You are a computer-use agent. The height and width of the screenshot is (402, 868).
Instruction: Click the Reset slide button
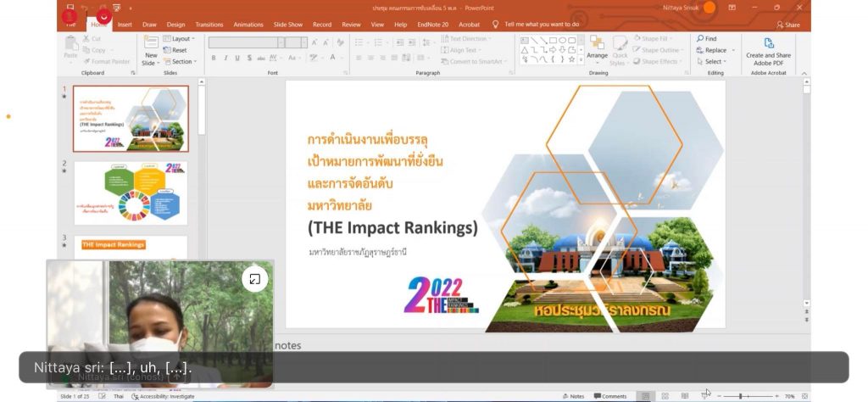[175, 50]
